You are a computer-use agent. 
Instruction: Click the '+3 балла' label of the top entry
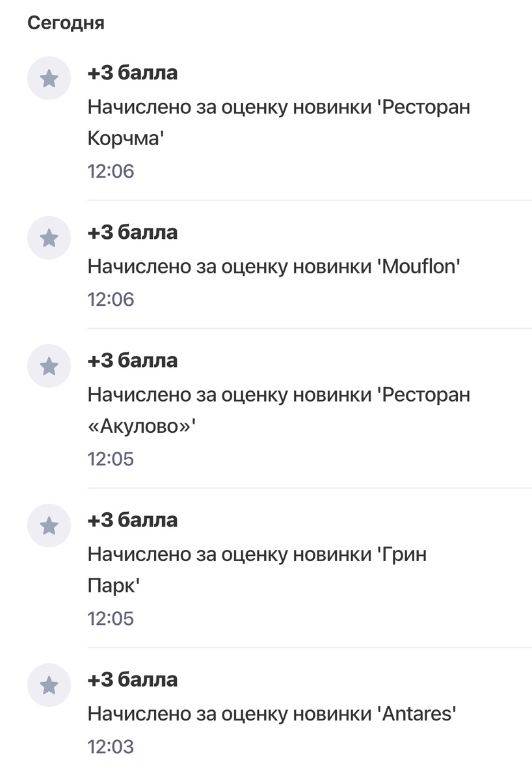click(132, 72)
